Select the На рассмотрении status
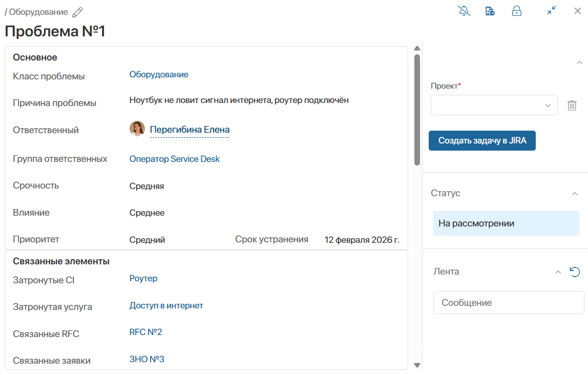This screenshot has width=588, height=375. point(506,223)
